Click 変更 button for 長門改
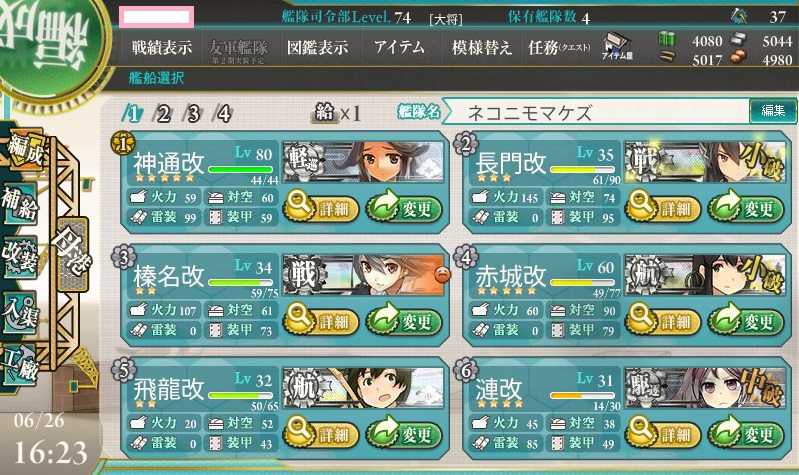 click(x=746, y=207)
